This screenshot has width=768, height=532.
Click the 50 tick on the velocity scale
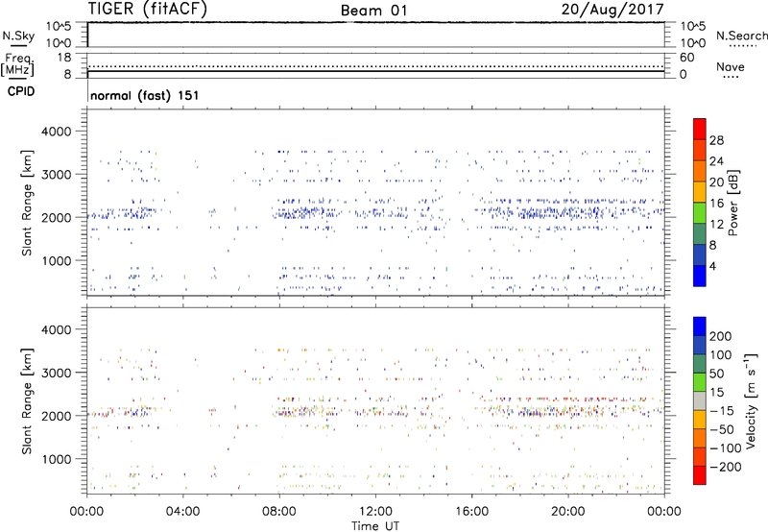(x=716, y=374)
